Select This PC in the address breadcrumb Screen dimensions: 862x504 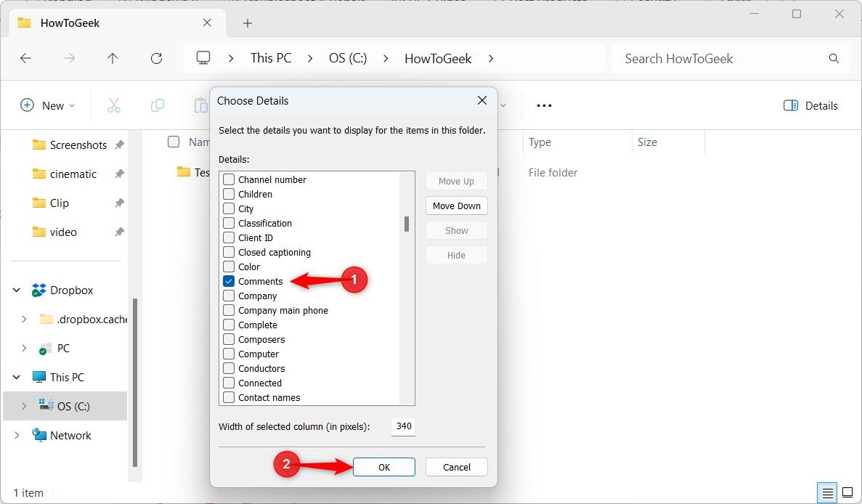click(271, 58)
